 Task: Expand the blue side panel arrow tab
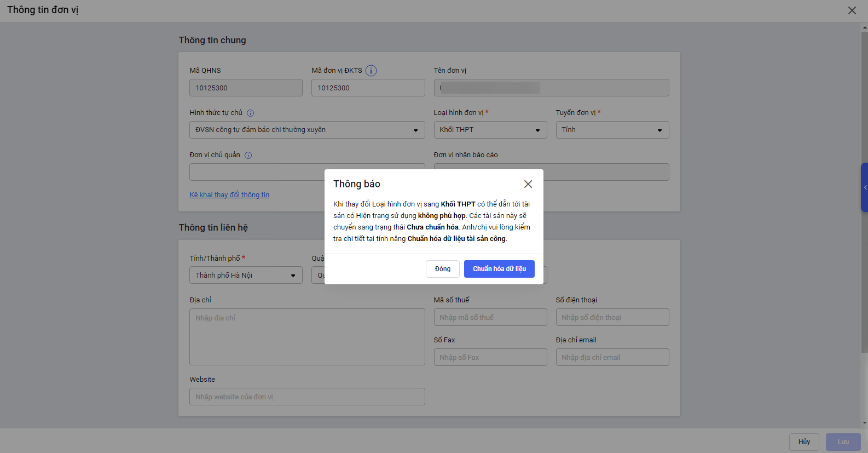coord(864,187)
